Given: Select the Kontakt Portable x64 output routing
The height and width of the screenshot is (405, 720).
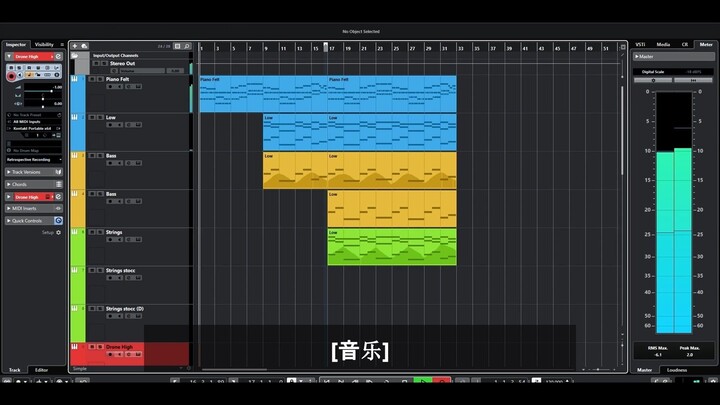Looking at the screenshot, I should pos(34,129).
